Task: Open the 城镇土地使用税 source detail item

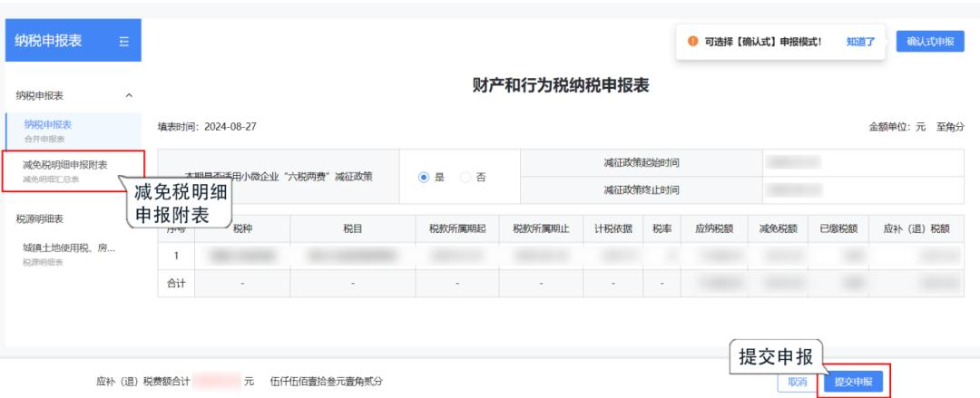Action: [x=69, y=252]
